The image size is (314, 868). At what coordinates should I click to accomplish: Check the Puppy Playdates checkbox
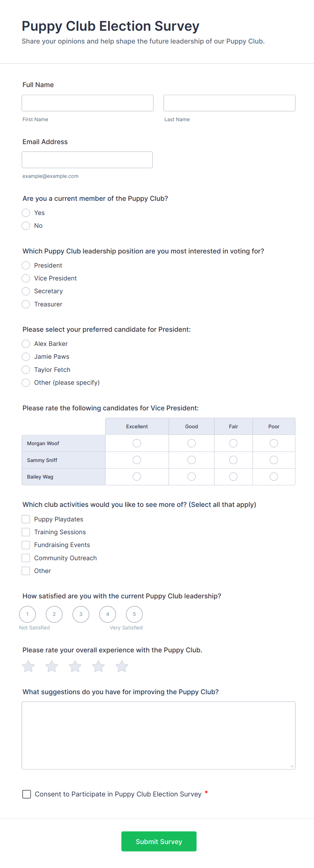click(x=26, y=519)
